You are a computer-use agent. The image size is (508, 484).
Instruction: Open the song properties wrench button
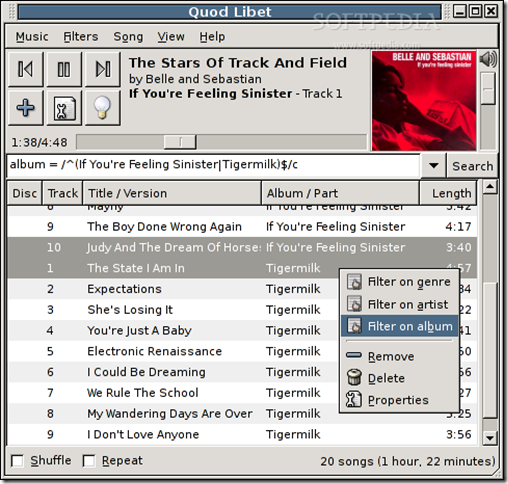64,108
